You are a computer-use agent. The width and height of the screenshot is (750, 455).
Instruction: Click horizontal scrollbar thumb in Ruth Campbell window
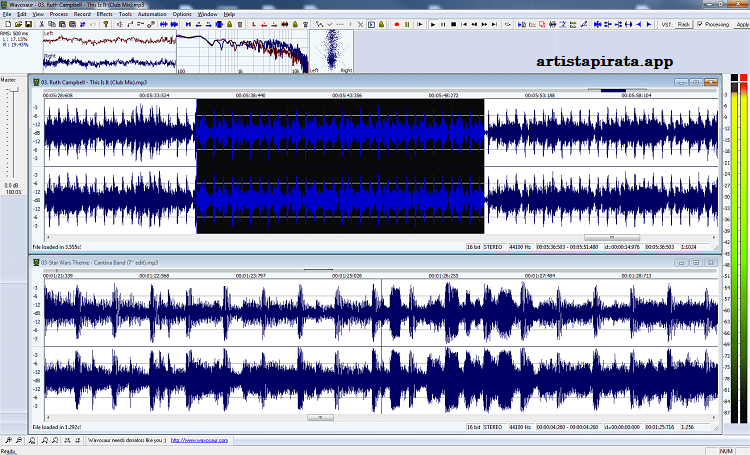pos(612,237)
